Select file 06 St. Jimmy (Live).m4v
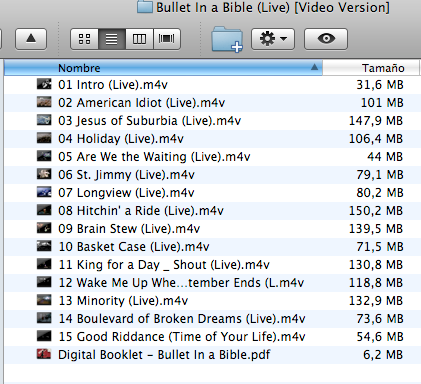The width and height of the screenshot is (421, 384). click(126, 175)
